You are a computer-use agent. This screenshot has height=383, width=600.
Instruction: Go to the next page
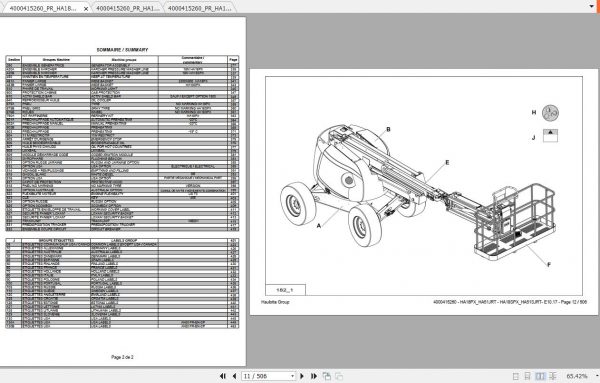(x=302, y=376)
